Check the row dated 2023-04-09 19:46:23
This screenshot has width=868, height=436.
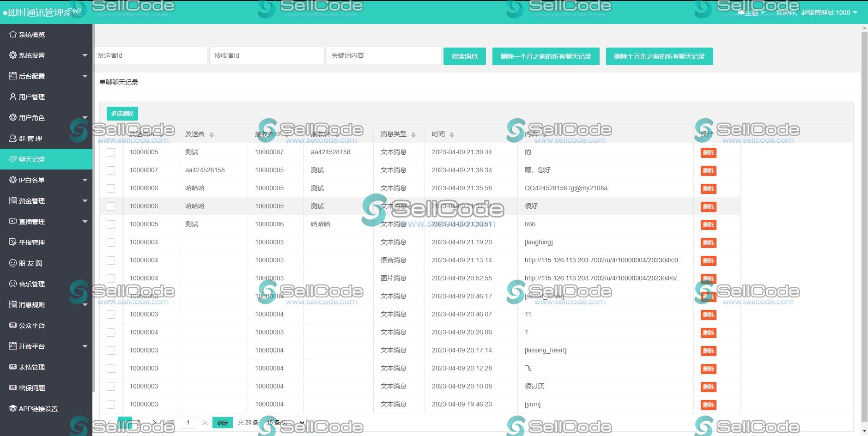point(111,405)
